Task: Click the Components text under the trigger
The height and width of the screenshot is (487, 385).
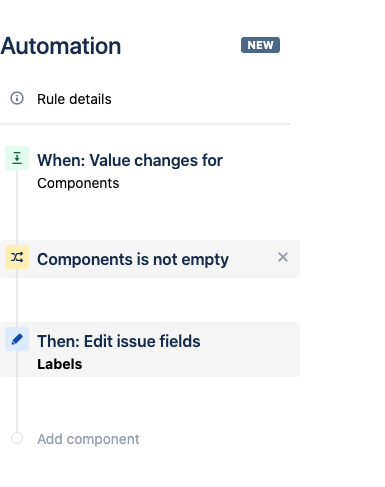Action: pos(78,183)
